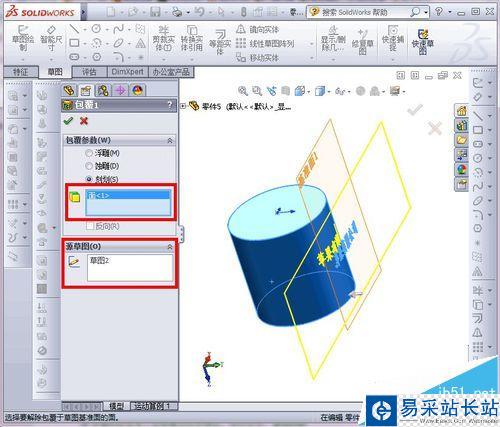Image resolution: width=500 pixels, height=427 pixels.
Task: Switch to the Evaluate (评估) ribbon tab
Action: 89,72
